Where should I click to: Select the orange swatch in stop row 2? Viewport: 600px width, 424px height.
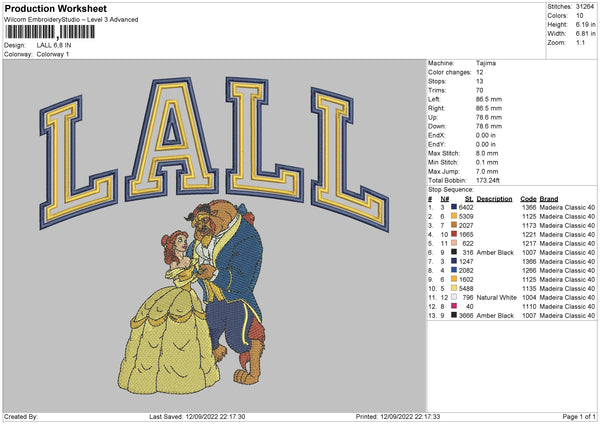(454, 216)
